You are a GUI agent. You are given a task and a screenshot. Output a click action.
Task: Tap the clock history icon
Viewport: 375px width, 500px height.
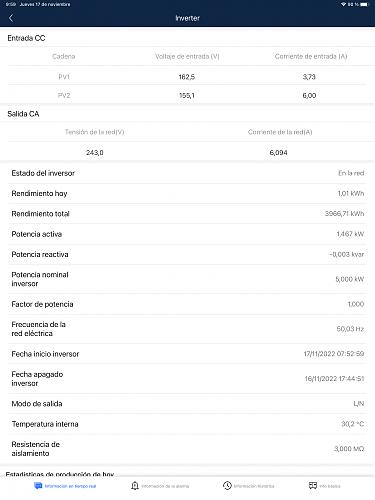(227, 486)
